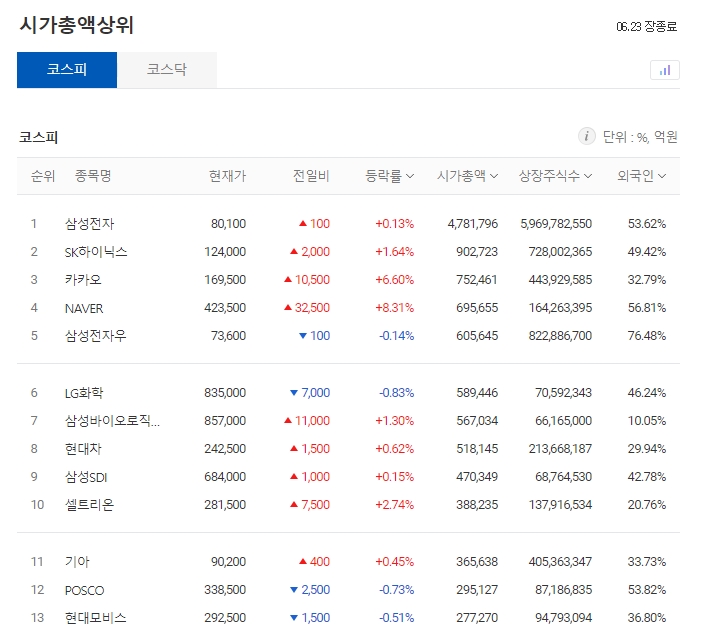Viewport: 704px width, 628px height.
Task: Open 카카오 stock link
Action: pos(83,280)
